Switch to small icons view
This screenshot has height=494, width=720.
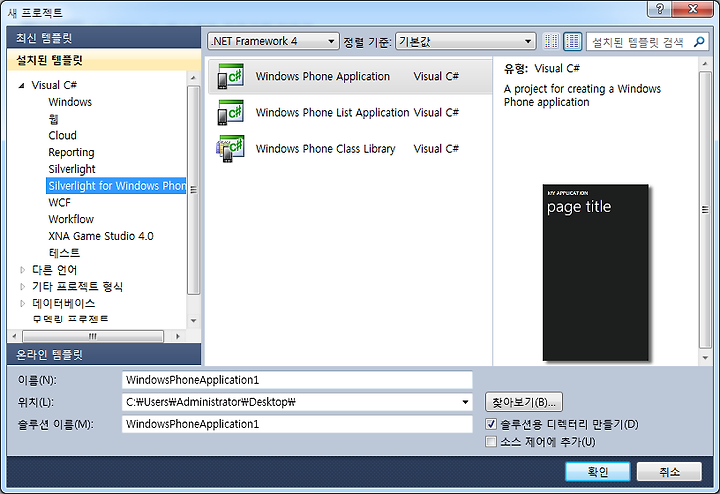click(x=551, y=42)
